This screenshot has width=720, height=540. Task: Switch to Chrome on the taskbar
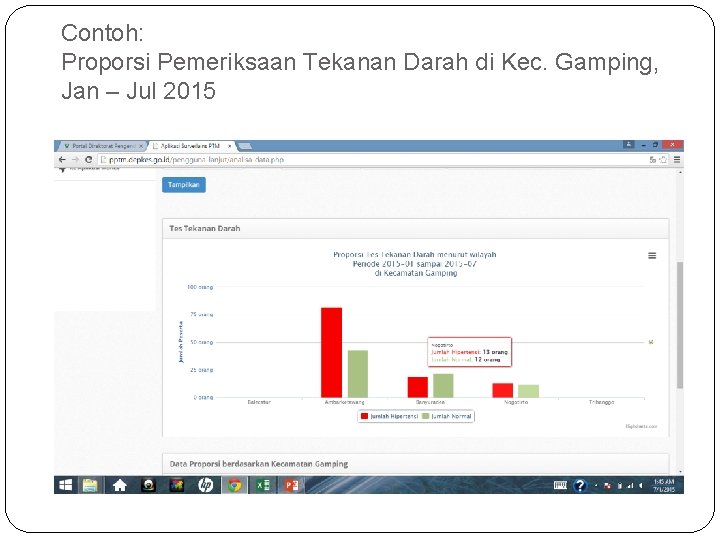coord(234,485)
